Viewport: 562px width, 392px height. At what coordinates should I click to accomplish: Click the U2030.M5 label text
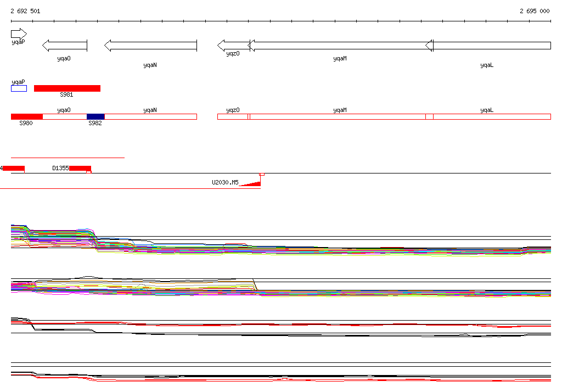(x=225, y=182)
